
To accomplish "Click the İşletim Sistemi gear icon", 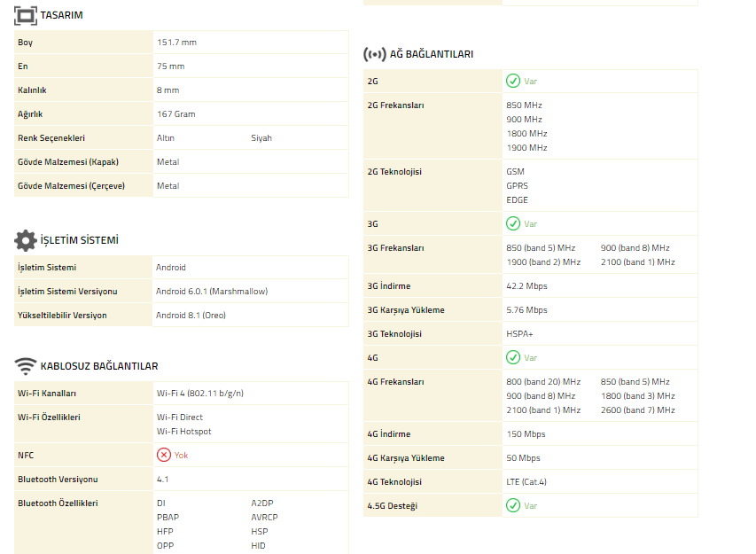I will 26,240.
